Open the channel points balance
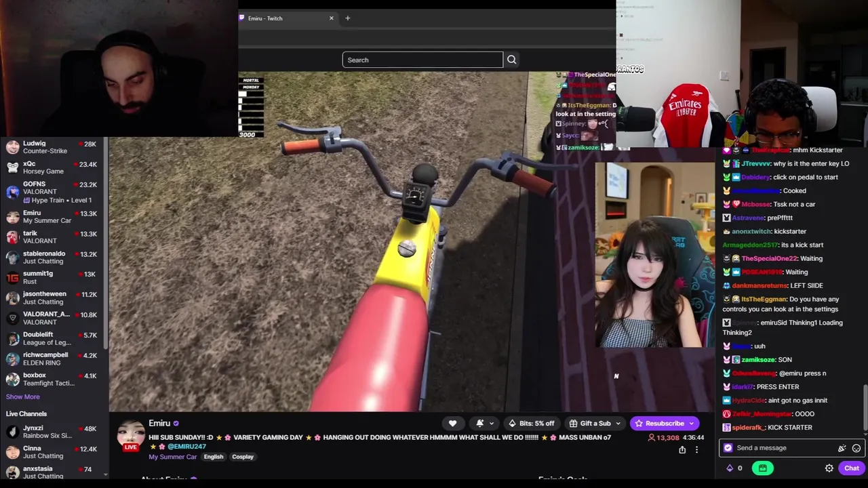This screenshot has height=488, width=868. pos(734,468)
